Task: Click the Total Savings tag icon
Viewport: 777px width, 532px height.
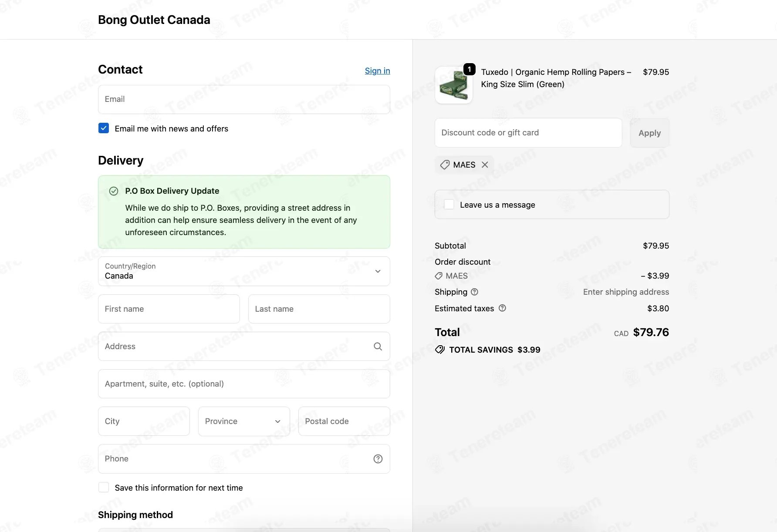Action: (440, 350)
